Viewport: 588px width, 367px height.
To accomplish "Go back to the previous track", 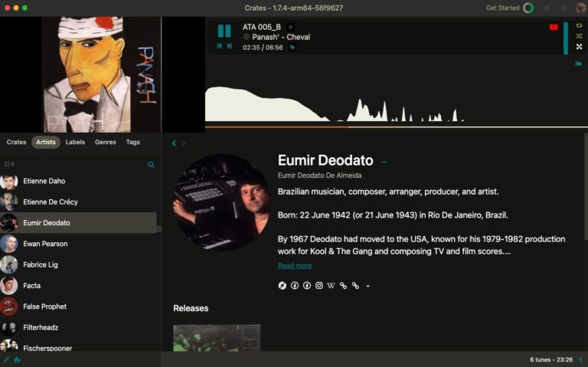I will click(220, 47).
